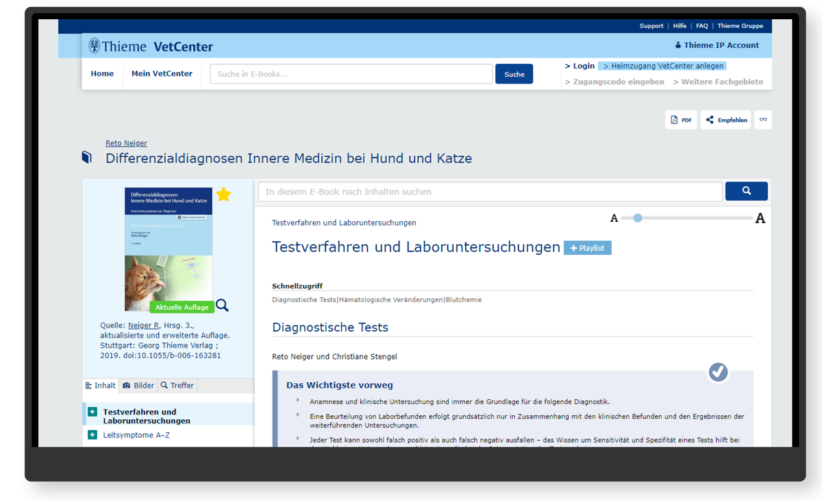Click the book cover thumbnail

click(x=168, y=249)
